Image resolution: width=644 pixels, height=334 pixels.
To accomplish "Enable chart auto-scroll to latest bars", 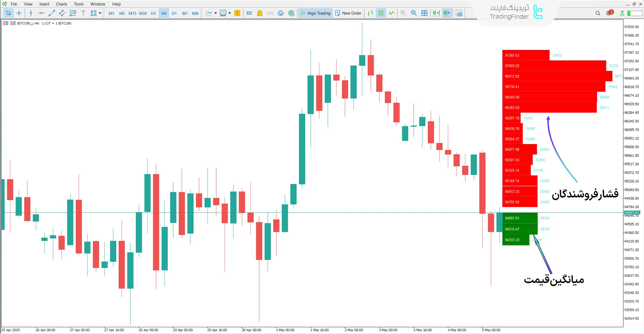I will [x=436, y=13].
